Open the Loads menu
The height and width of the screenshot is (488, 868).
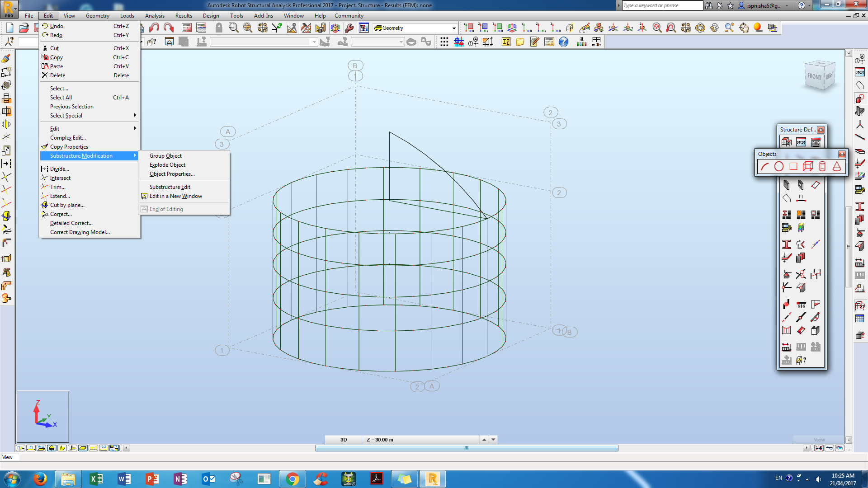127,15
